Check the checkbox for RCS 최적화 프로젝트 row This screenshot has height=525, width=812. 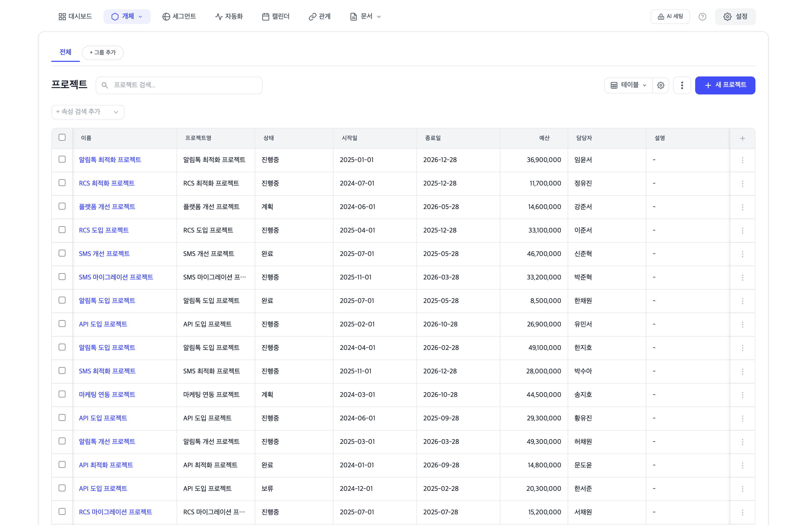click(x=62, y=183)
